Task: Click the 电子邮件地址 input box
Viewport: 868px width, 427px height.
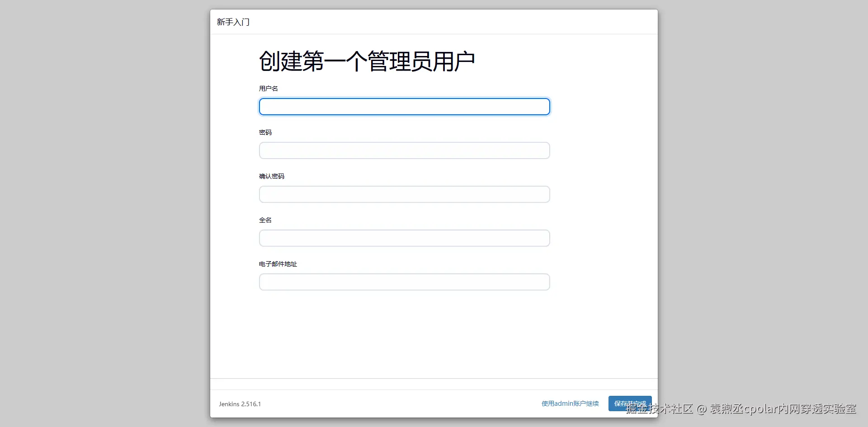Action: click(404, 282)
